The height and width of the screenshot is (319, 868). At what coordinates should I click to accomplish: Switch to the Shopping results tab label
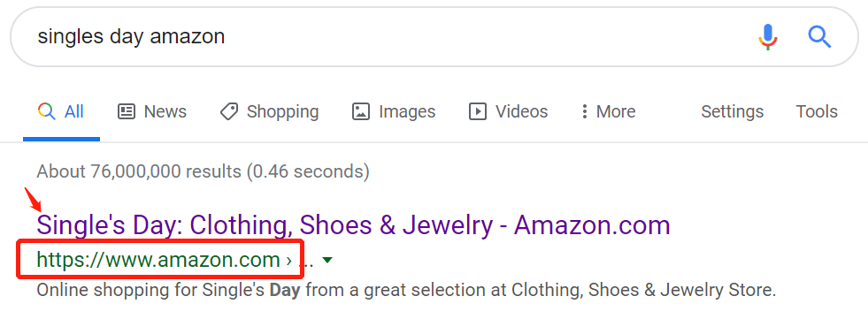pyautogui.click(x=282, y=112)
